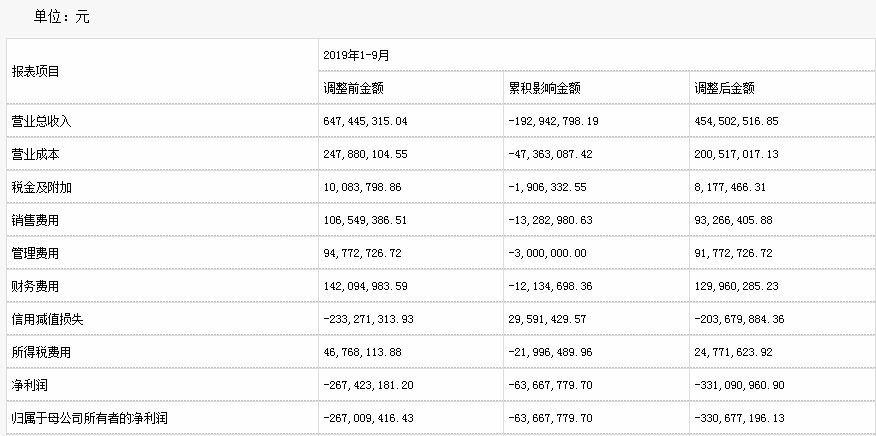
Task: Click the value 647,445,315.04
Action: pyautogui.click(x=366, y=121)
